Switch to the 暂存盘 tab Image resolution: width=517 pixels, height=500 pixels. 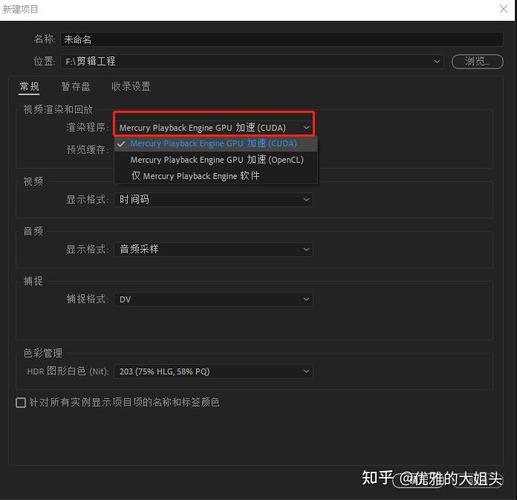(76, 87)
